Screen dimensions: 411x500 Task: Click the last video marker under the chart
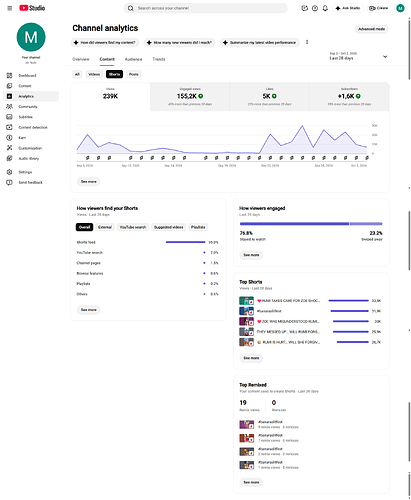(367, 158)
